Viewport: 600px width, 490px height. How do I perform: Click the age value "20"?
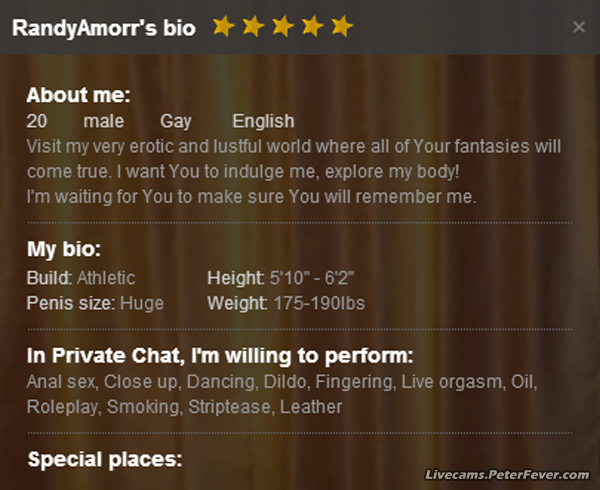[37, 122]
